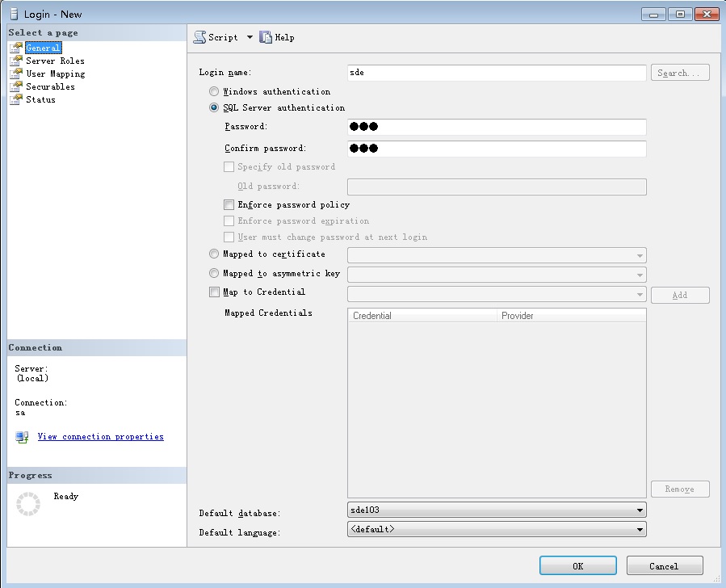Click the Securables page icon
The image size is (726, 588).
[x=16, y=86]
